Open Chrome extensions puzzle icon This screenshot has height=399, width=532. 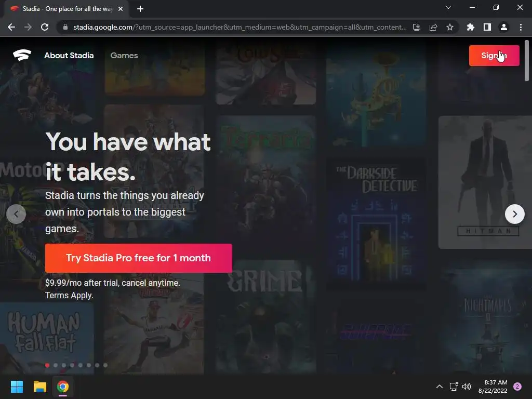coord(471,27)
